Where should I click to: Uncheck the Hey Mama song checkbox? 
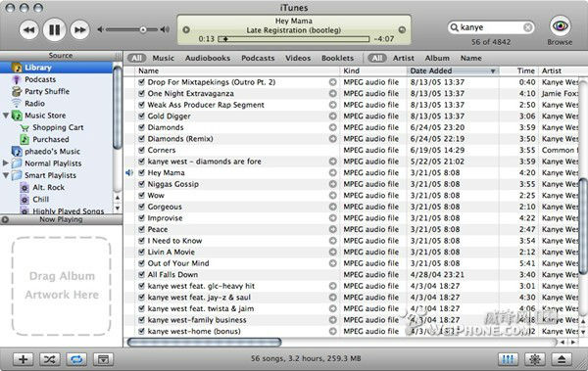(141, 172)
